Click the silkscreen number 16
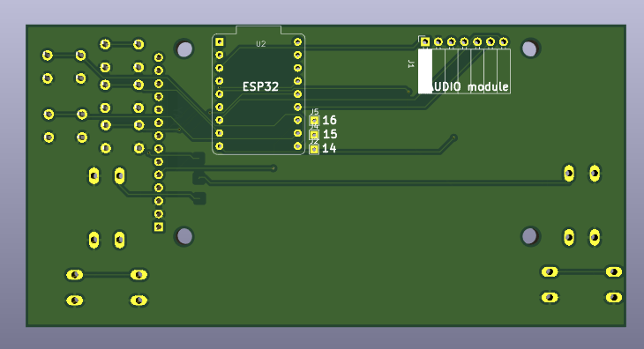 (329, 120)
